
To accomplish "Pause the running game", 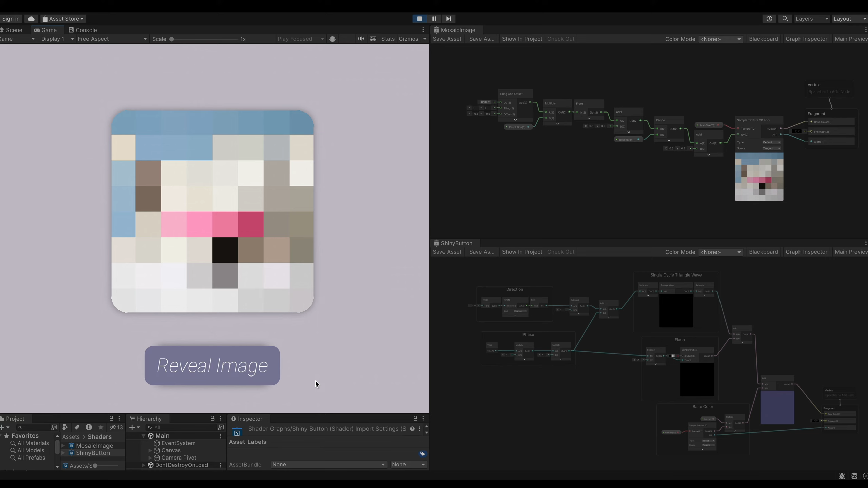I will [x=434, y=19].
